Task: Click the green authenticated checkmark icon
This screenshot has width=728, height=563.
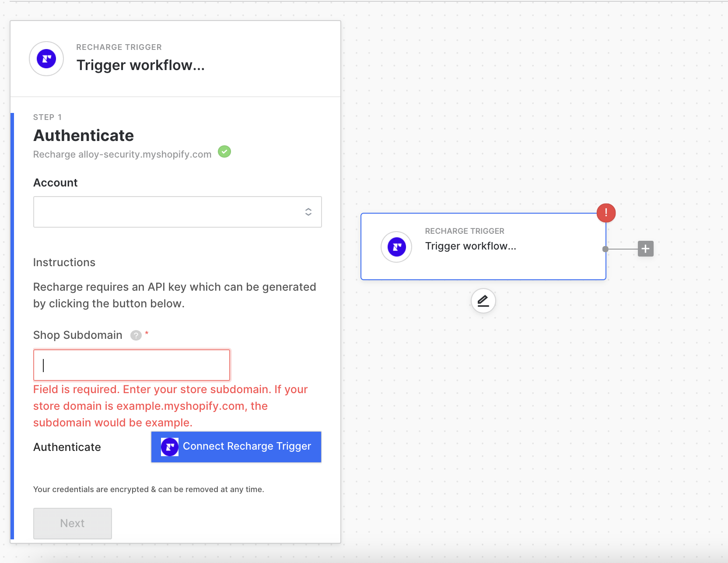Action: point(224,152)
